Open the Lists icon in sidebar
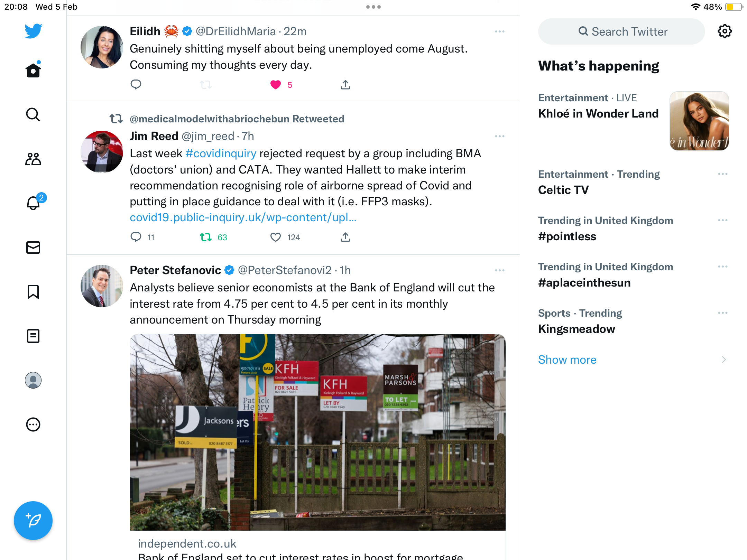The image size is (747, 560). (x=33, y=336)
